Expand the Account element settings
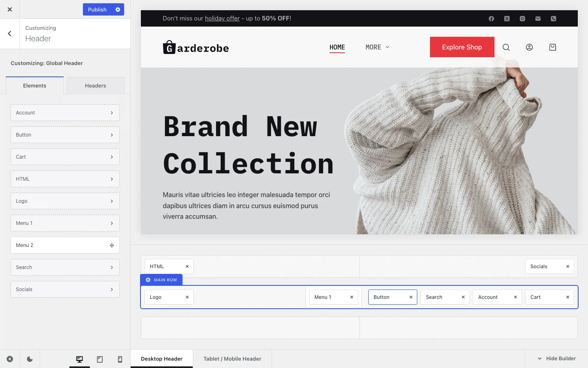The image size is (588, 368). click(65, 112)
